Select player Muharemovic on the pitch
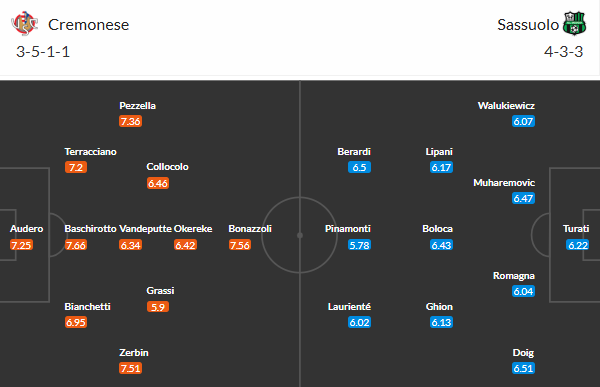 coord(504,183)
